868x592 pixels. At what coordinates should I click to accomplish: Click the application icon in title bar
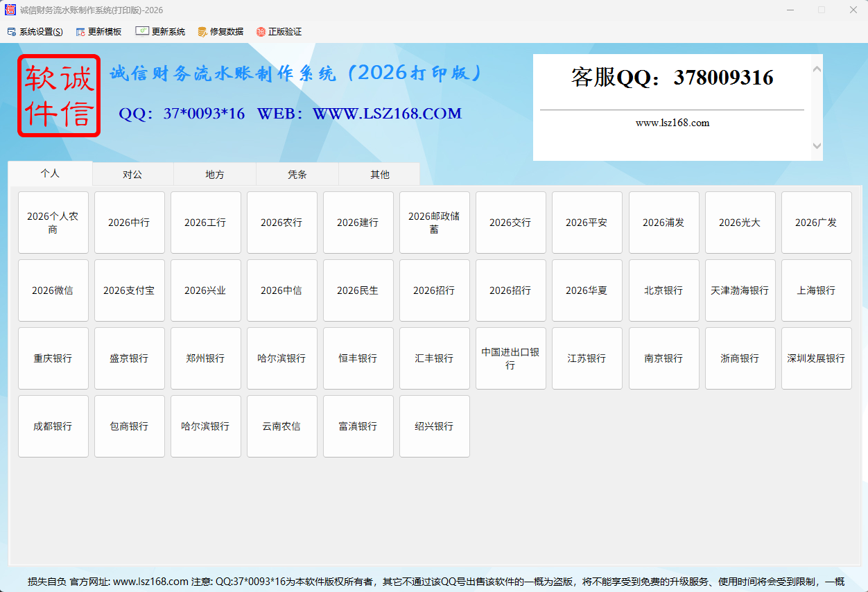[9, 10]
